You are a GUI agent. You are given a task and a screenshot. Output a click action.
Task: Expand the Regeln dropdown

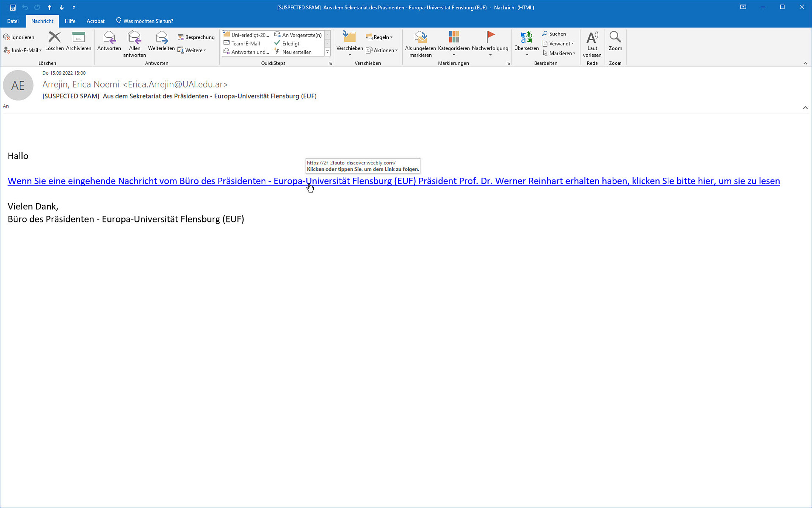coord(379,37)
